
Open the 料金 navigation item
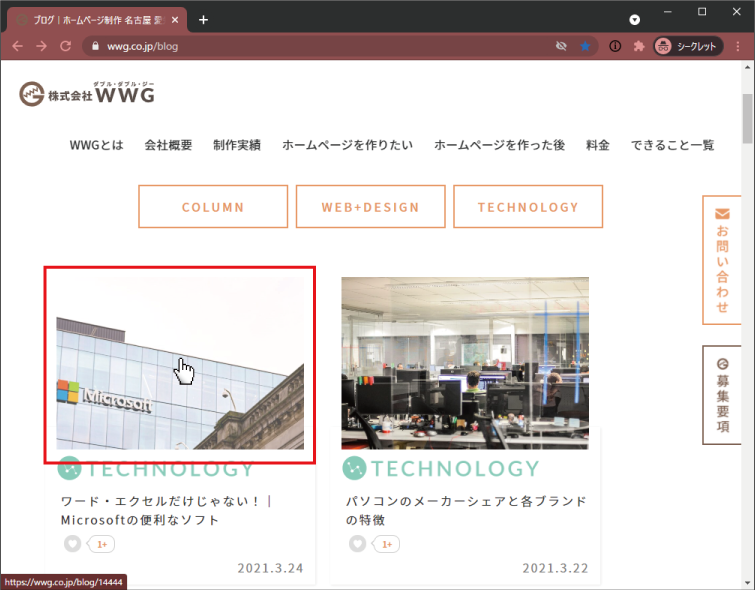(x=598, y=145)
